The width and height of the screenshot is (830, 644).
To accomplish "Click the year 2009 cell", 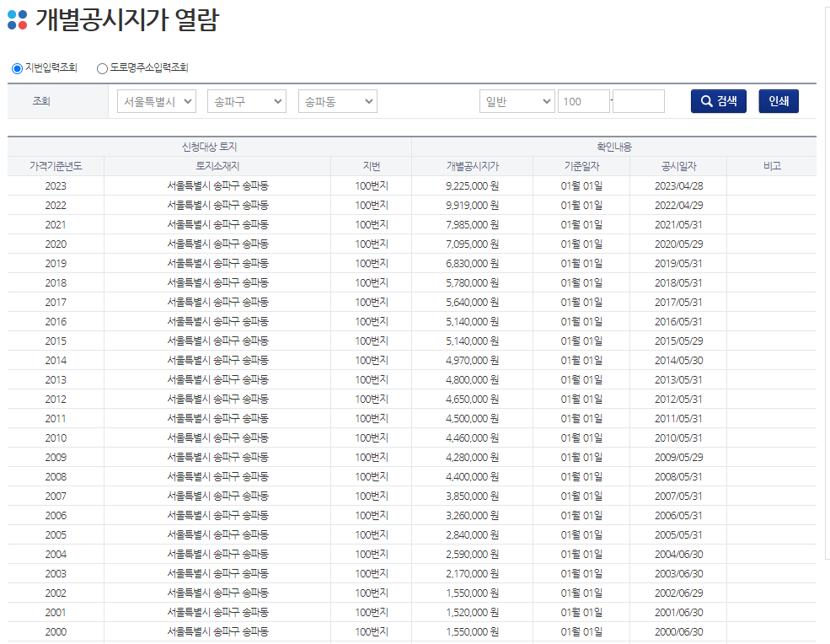I will coord(56,458).
